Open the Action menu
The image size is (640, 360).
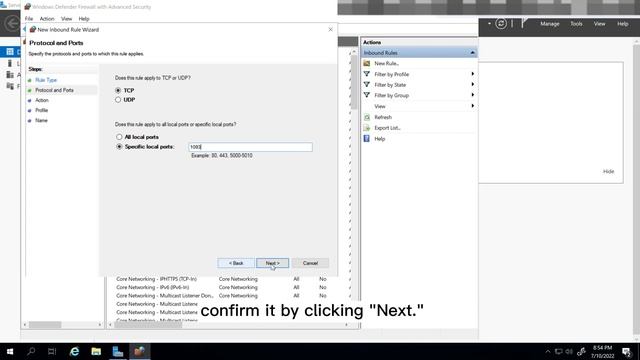[47, 19]
